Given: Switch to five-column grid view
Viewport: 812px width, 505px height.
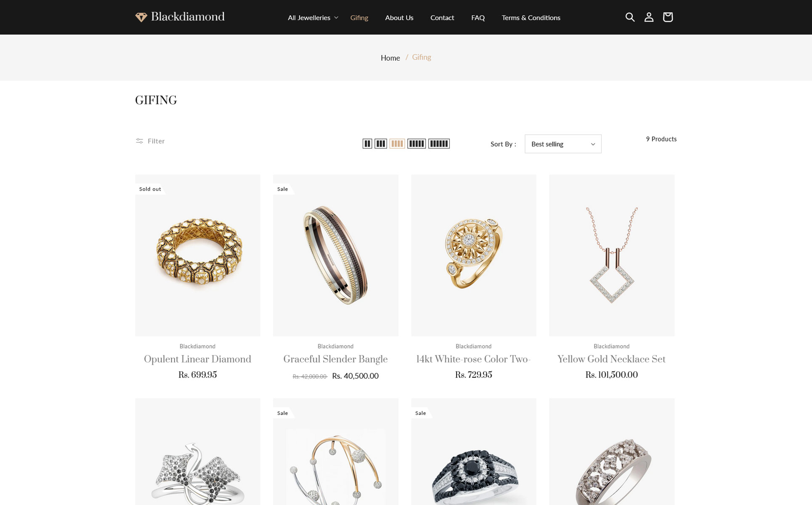Looking at the screenshot, I should pyautogui.click(x=416, y=144).
